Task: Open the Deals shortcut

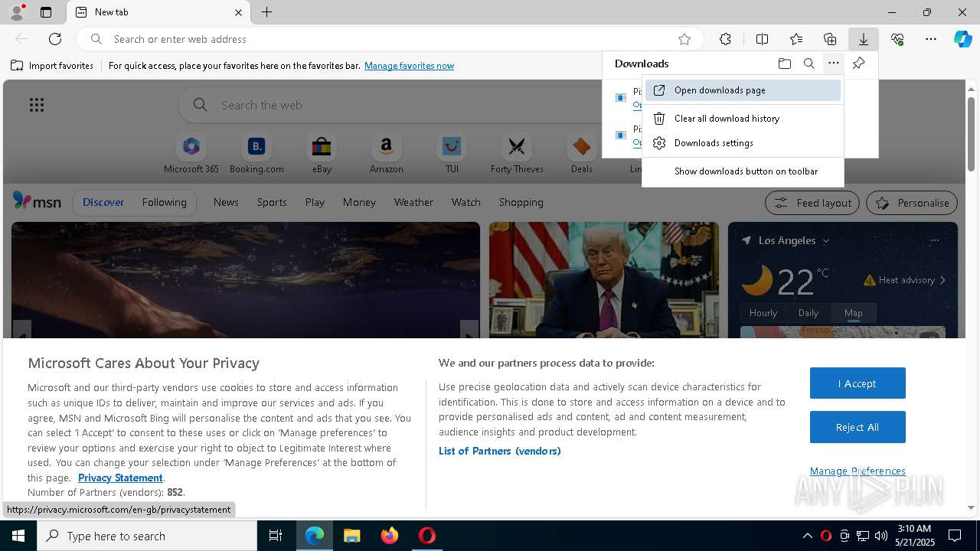Action: (x=582, y=153)
